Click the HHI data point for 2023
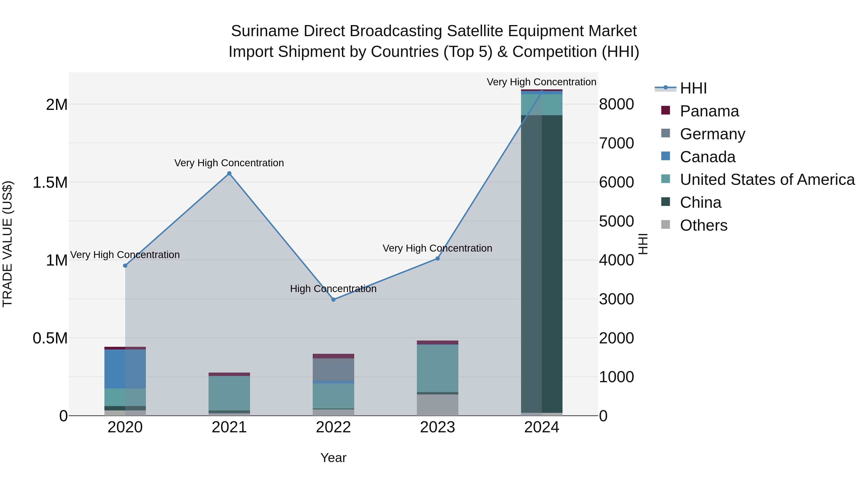This screenshot has height=488, width=868. coord(437,259)
